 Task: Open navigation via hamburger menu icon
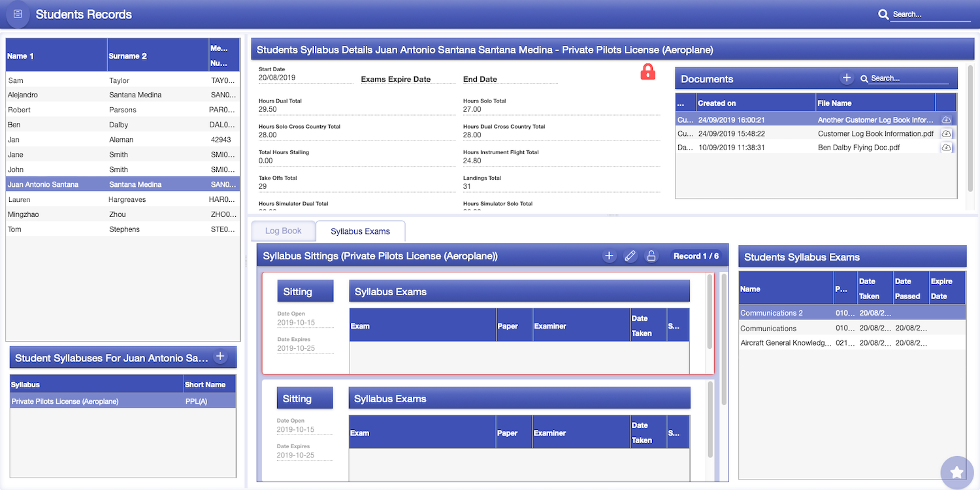(x=16, y=14)
